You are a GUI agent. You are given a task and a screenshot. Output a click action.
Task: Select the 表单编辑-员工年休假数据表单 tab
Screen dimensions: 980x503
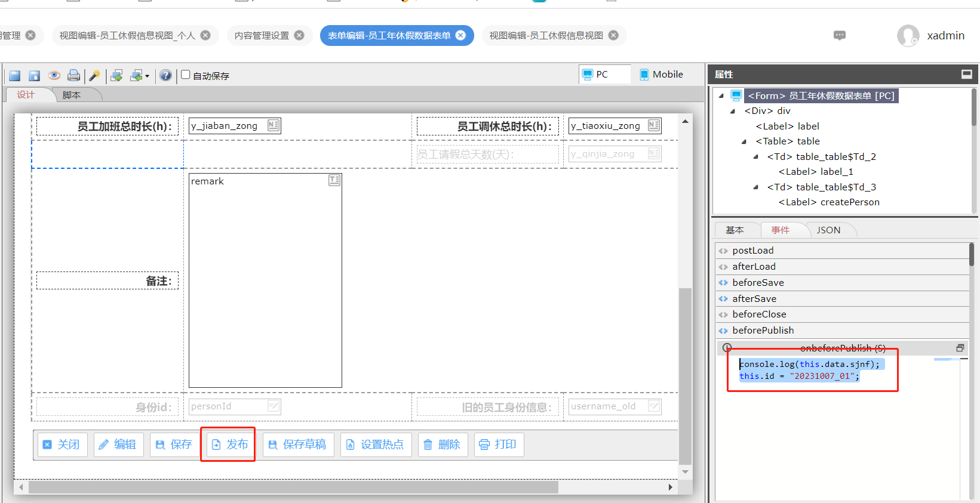389,35
